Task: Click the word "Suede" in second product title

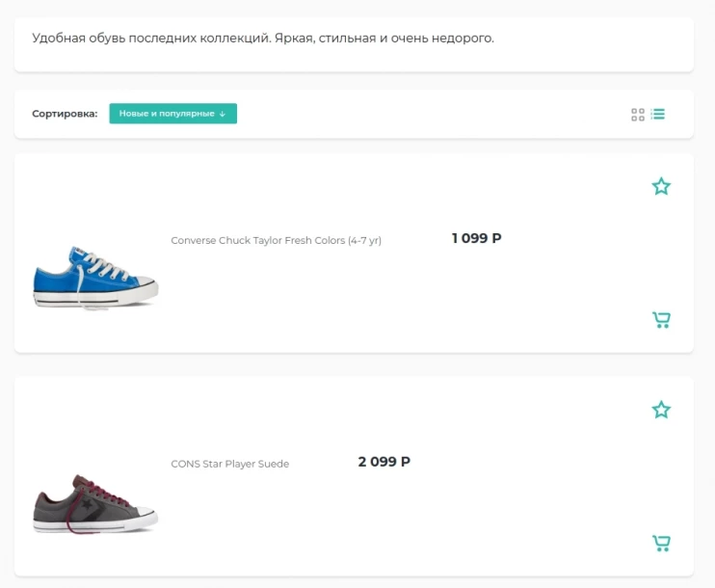Action: tap(274, 464)
